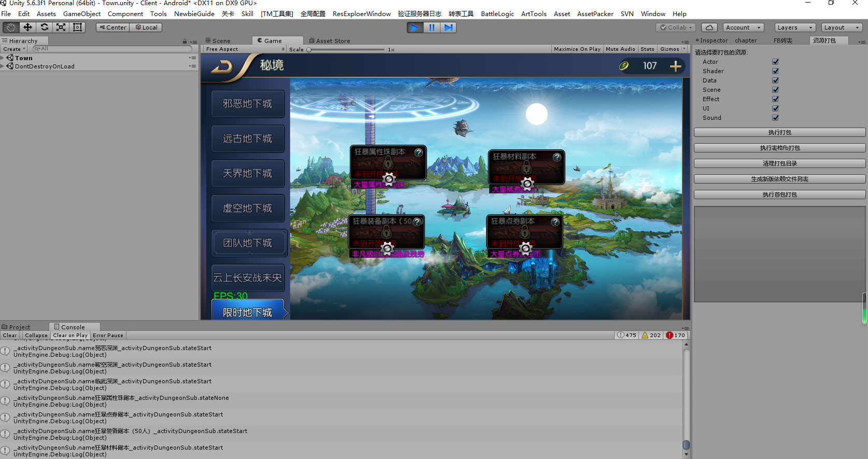Select the Rect transform tool
The width and height of the screenshot is (868, 459).
coord(78,27)
